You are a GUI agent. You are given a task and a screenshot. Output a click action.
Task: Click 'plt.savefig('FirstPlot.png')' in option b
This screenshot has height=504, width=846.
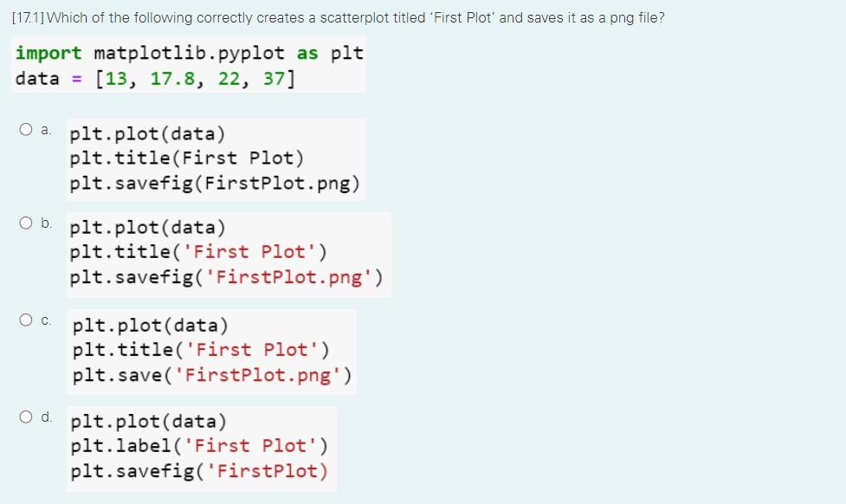pos(226,276)
